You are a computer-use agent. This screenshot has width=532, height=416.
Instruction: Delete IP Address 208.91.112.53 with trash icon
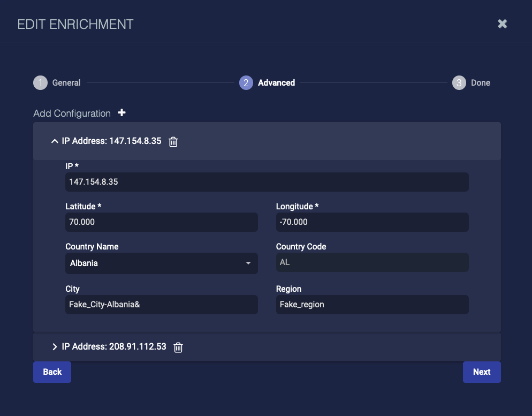[x=179, y=347]
